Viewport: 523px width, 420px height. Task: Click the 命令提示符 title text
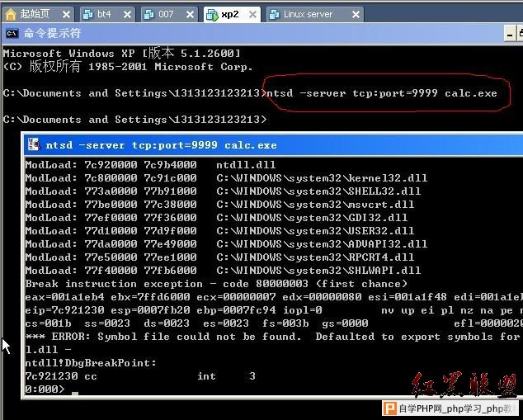click(x=52, y=33)
